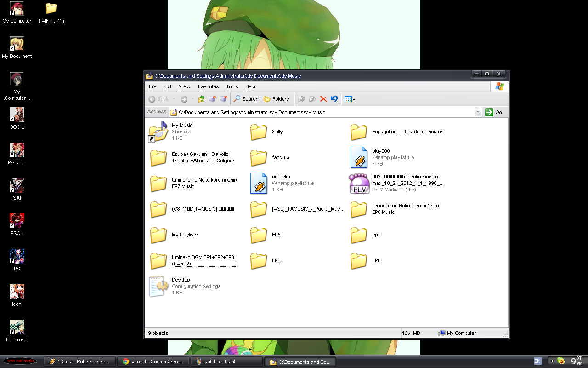The height and width of the screenshot is (368, 588).
Task: Open the File menu
Action: click(153, 86)
